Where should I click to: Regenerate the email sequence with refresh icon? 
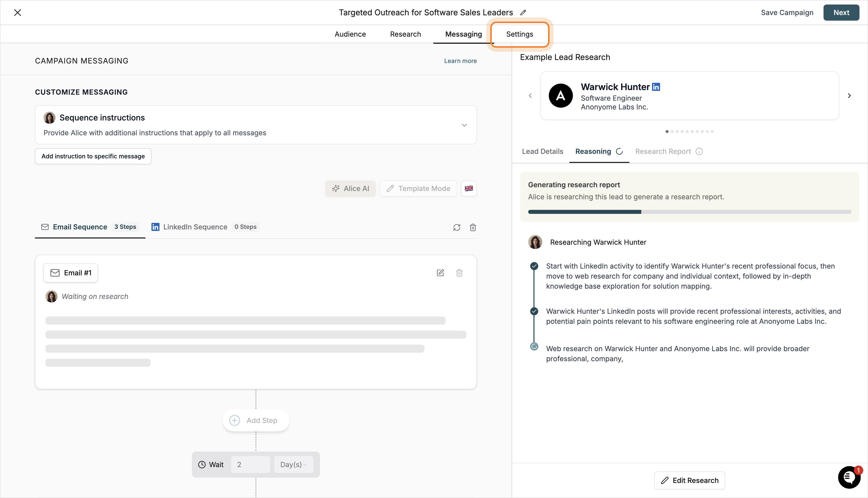coord(457,227)
